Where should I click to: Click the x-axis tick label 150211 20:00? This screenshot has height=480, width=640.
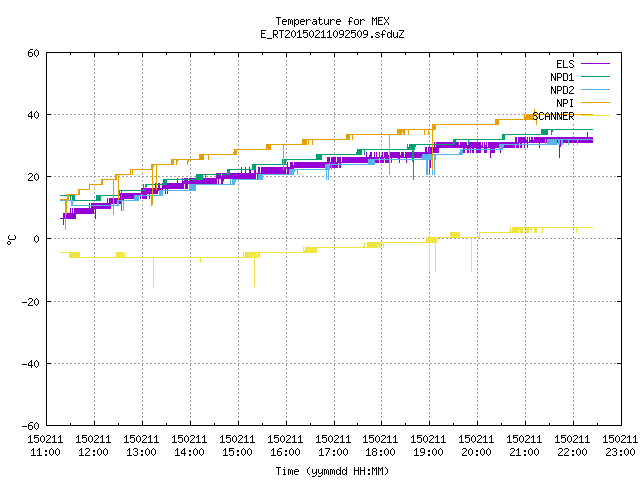pos(476,446)
